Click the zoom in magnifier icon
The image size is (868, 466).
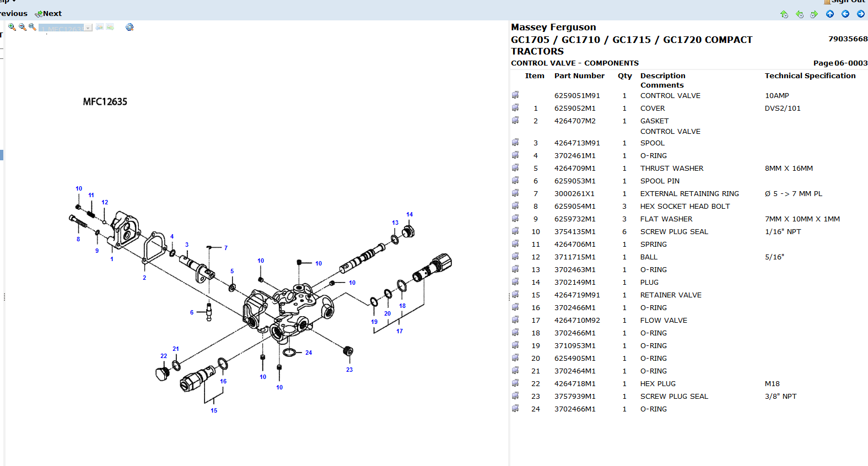pos(12,27)
